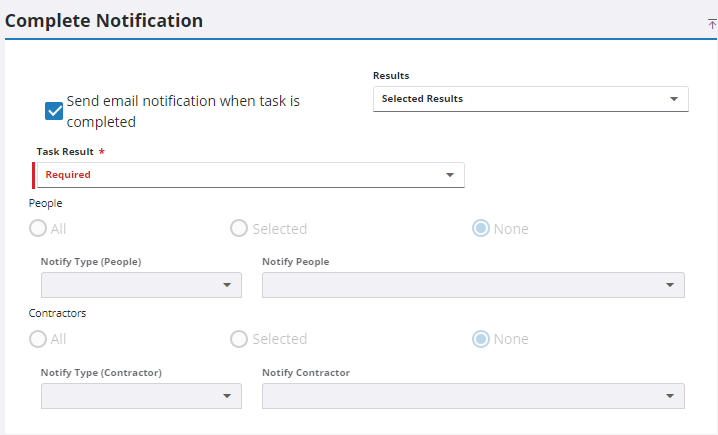718x435 pixels.
Task: Open the Results dropdown
Action: (x=530, y=99)
